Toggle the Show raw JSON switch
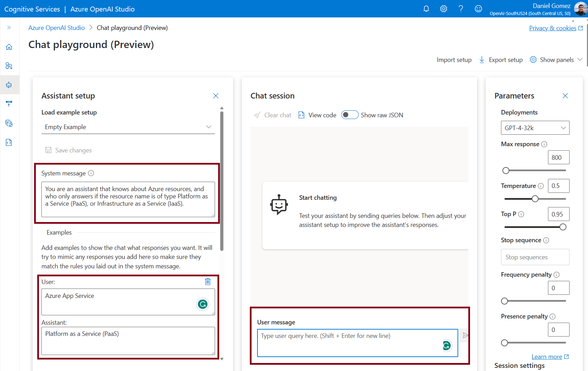This screenshot has width=588, height=371. 350,115
